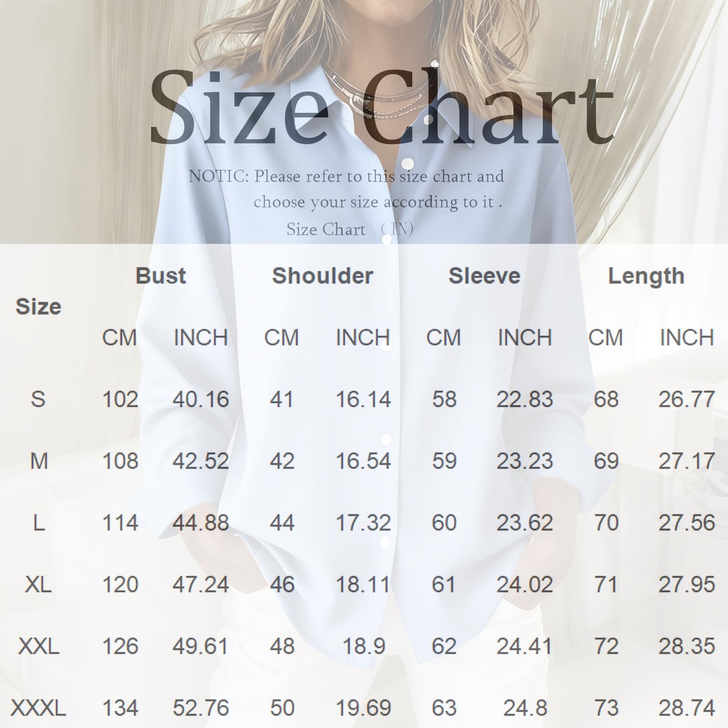Click the bust value 40.16 inches
Screen dimensions: 728x728
tap(201, 399)
